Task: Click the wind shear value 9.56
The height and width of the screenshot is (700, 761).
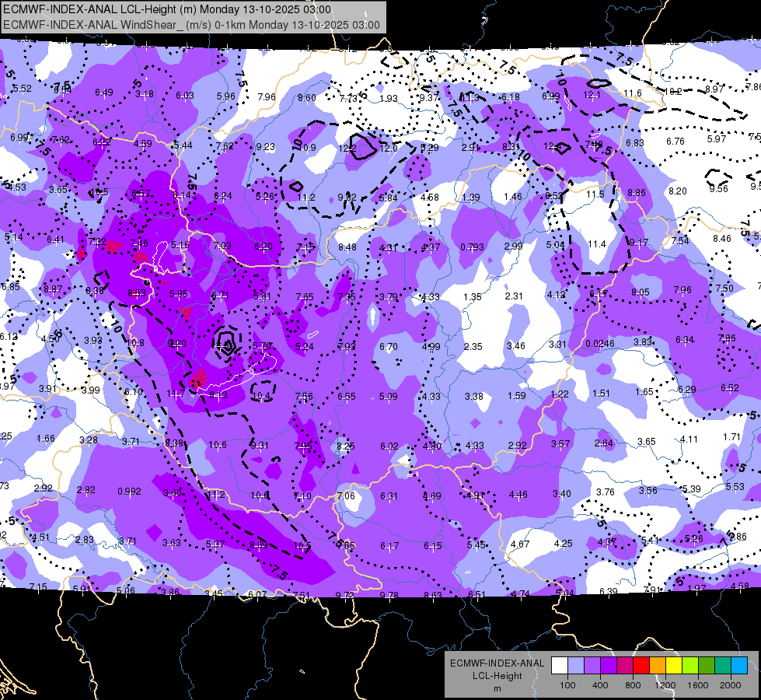Action: (x=719, y=188)
